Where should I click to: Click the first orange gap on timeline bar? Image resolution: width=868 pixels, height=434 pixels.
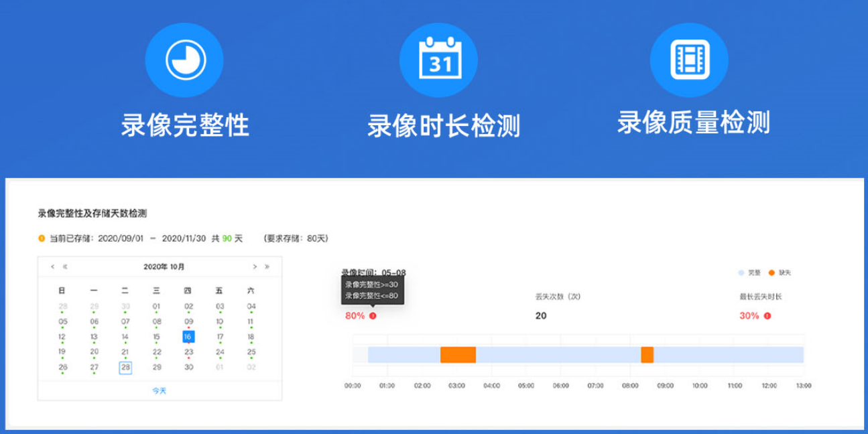tap(458, 354)
